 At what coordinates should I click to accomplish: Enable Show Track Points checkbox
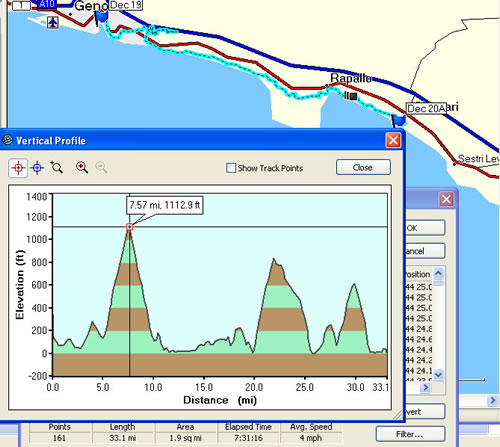tap(231, 168)
